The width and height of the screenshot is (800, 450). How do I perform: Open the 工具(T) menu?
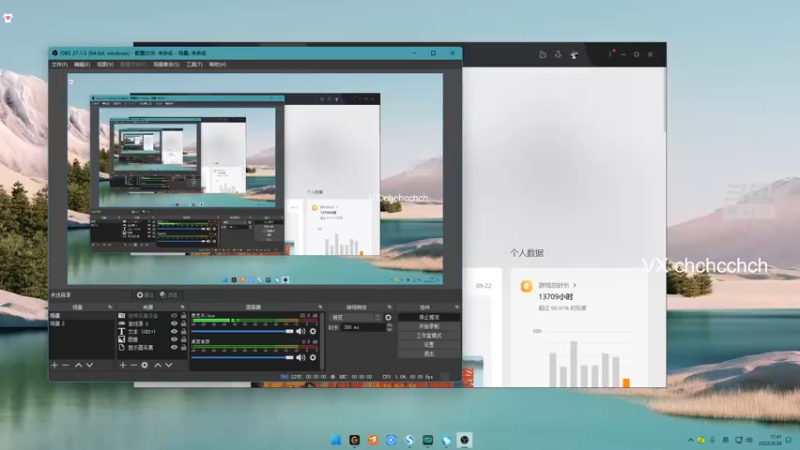(x=194, y=65)
